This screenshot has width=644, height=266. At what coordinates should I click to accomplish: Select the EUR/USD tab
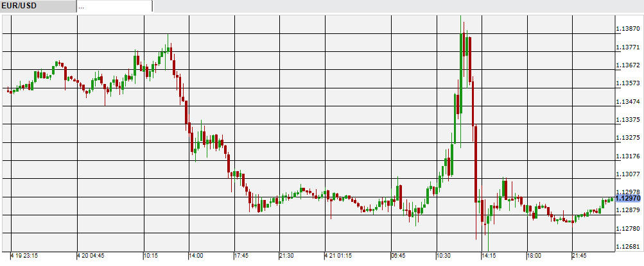tap(37, 6)
